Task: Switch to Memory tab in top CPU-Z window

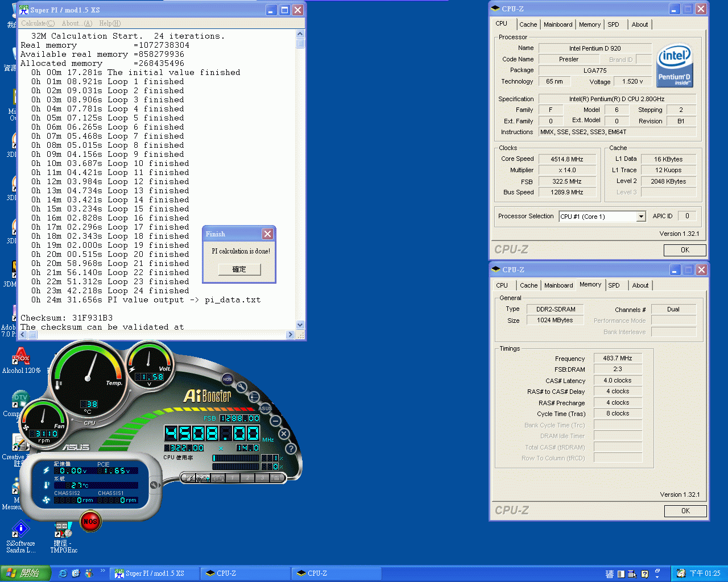Action: tap(590, 24)
